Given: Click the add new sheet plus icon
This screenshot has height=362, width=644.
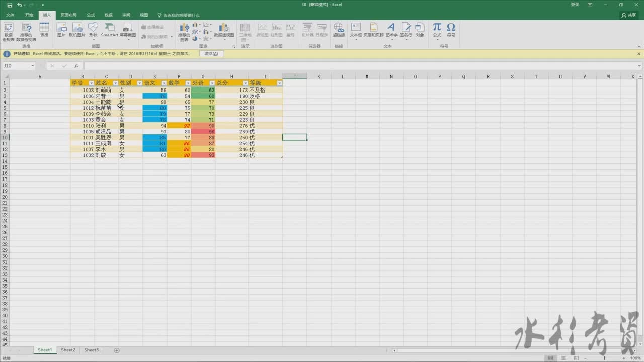Looking at the screenshot, I should (x=117, y=350).
